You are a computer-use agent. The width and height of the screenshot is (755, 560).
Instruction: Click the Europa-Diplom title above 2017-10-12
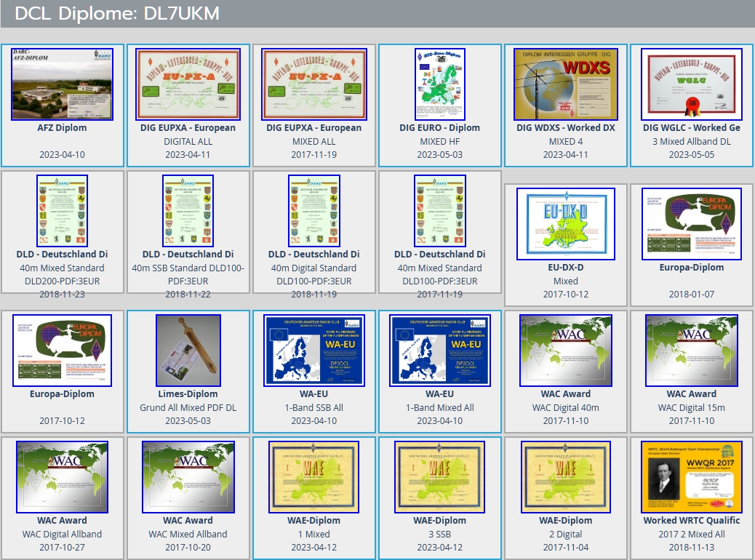(62, 394)
